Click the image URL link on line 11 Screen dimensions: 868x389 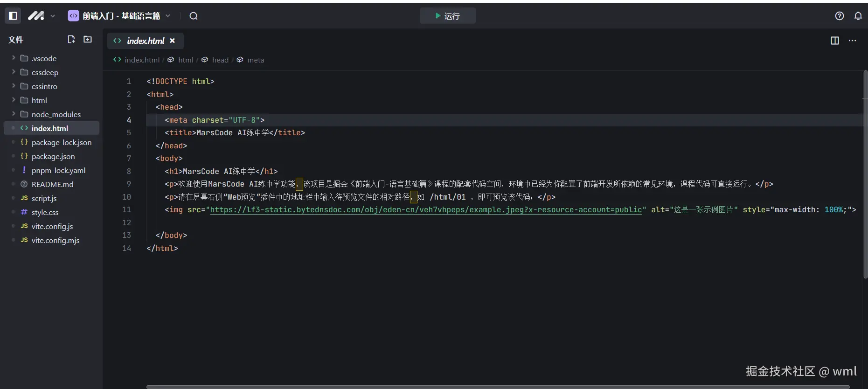click(x=426, y=210)
